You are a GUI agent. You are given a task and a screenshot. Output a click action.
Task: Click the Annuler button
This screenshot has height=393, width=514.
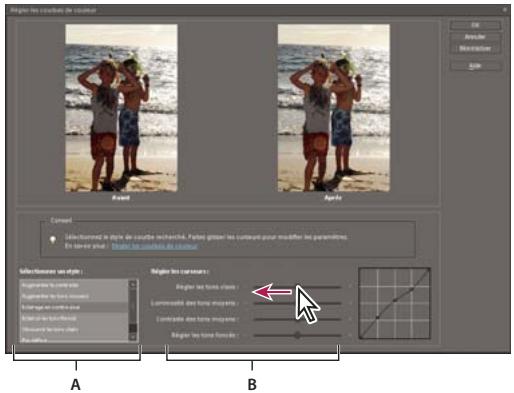point(475,37)
